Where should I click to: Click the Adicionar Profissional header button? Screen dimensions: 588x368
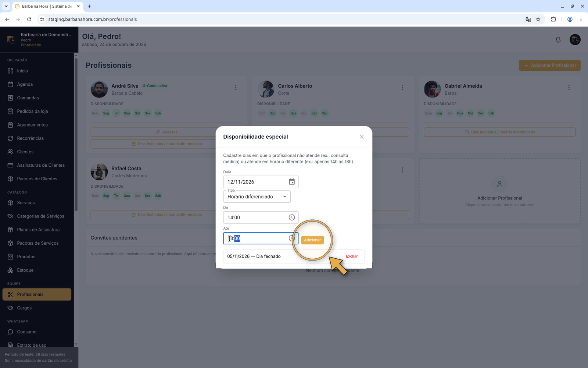pos(550,65)
